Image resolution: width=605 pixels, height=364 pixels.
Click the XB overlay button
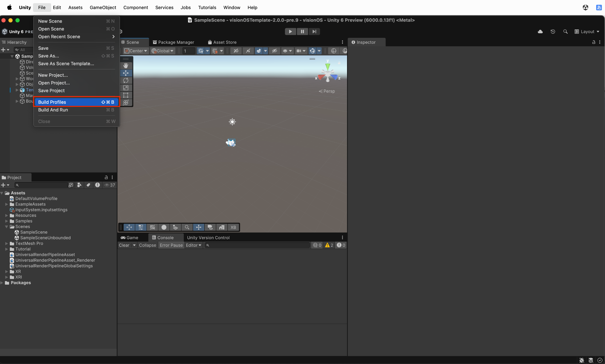pos(233,227)
